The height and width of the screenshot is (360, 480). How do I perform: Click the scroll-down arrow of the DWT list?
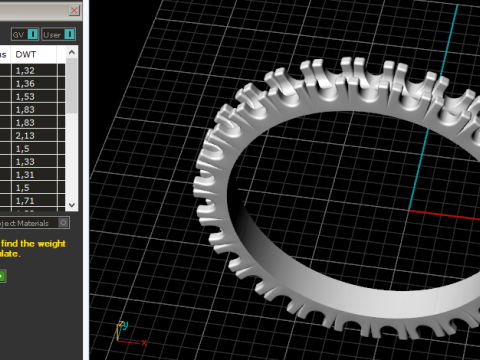72,205
